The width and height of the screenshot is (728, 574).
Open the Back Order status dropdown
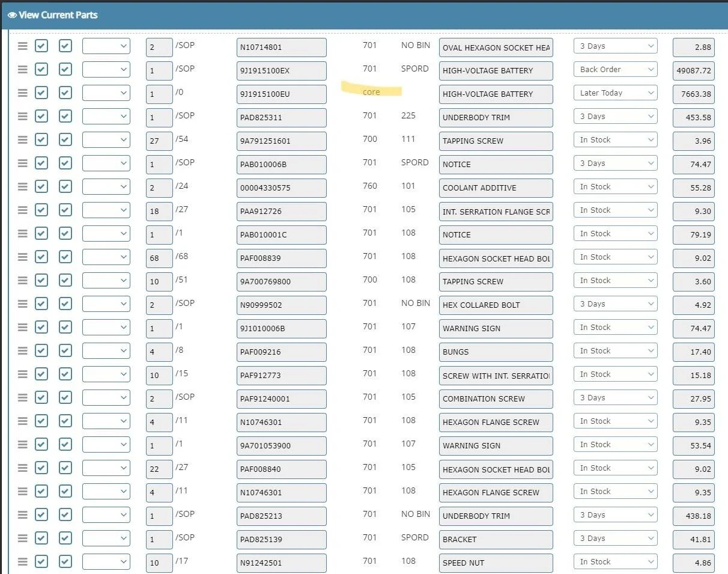[616, 70]
